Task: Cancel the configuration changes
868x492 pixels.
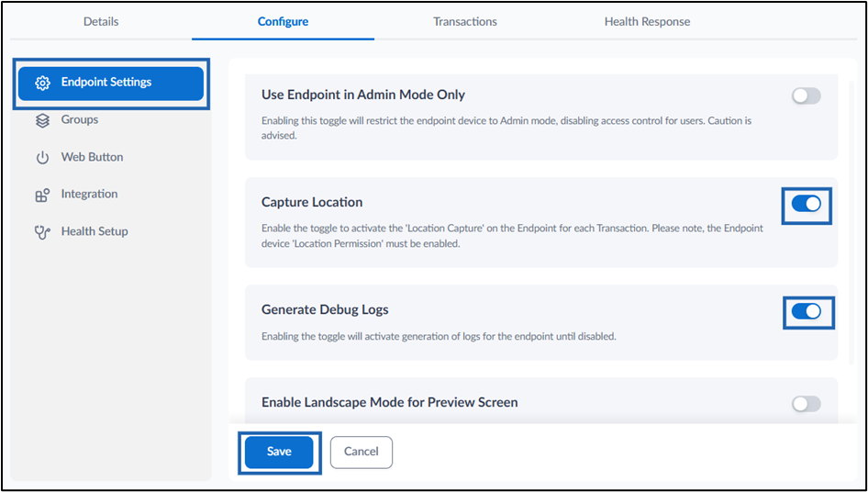Action: [x=361, y=452]
